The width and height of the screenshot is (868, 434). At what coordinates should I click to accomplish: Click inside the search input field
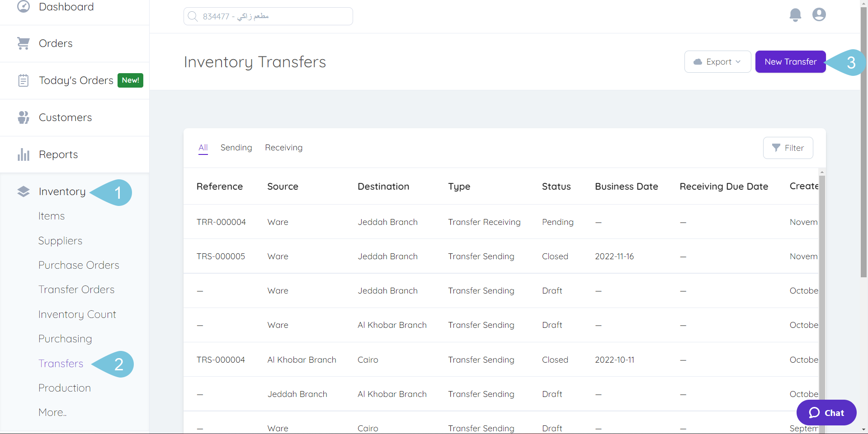click(x=271, y=16)
